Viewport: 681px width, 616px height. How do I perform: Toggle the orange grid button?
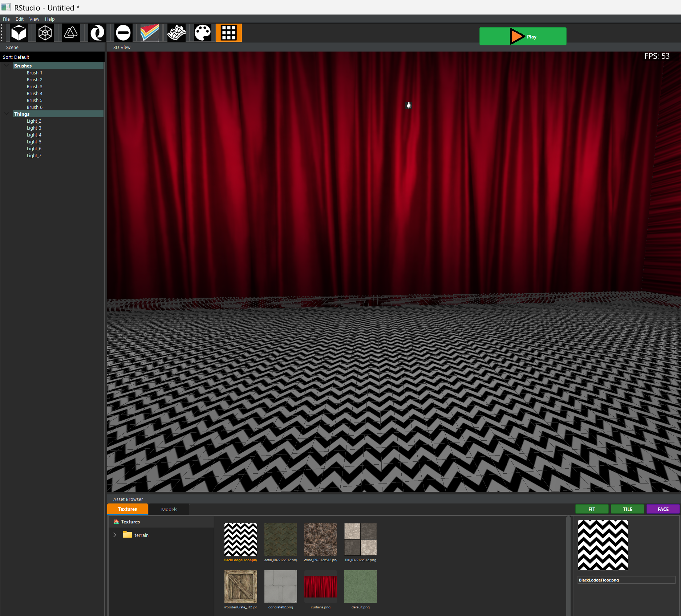pos(228,33)
